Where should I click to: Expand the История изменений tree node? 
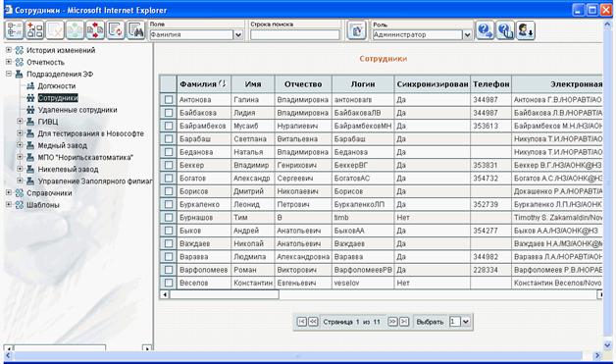(x=9, y=50)
